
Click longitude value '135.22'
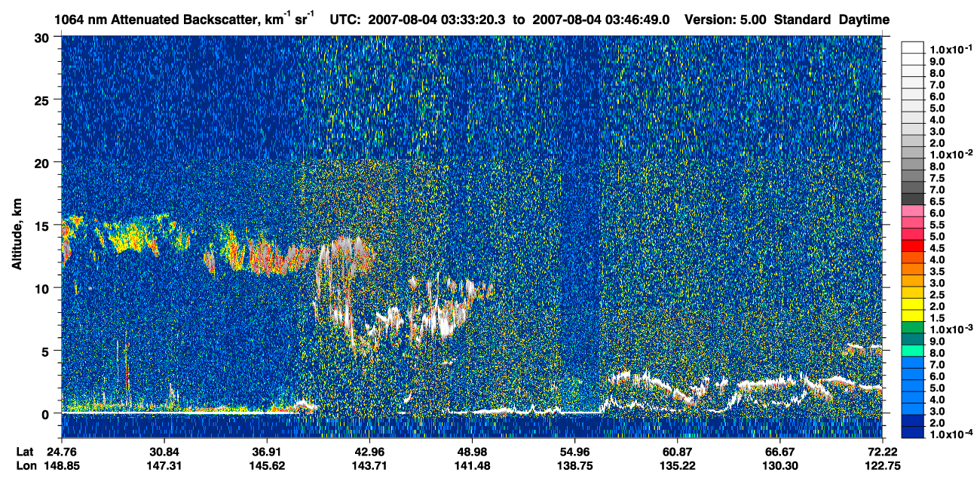pos(678,465)
